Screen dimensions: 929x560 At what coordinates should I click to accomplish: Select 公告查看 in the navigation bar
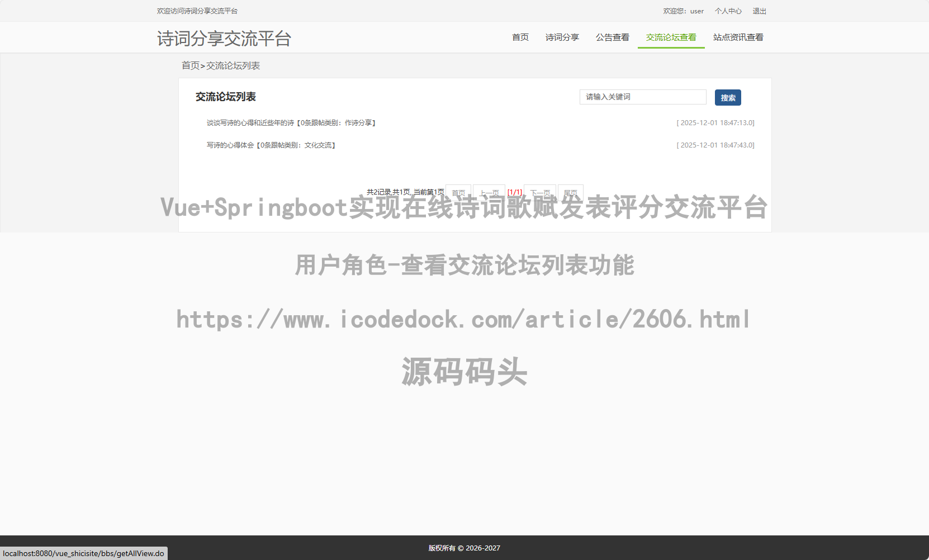pos(612,37)
